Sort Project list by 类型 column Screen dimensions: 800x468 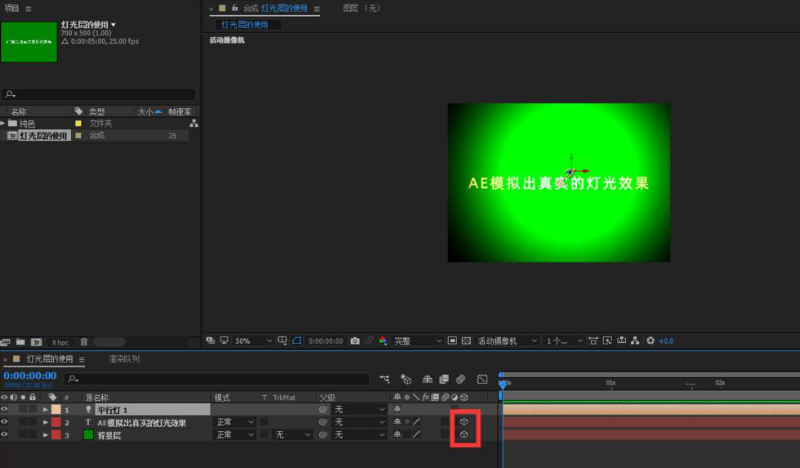pyautogui.click(x=97, y=112)
